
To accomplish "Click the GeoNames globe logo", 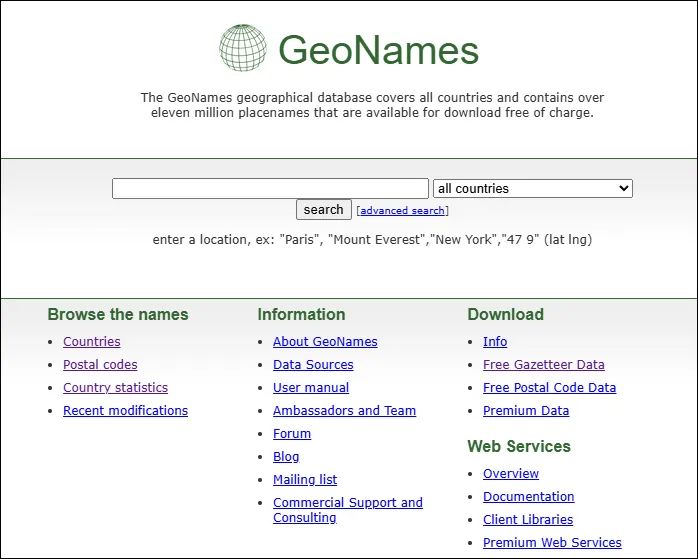I will (243, 48).
